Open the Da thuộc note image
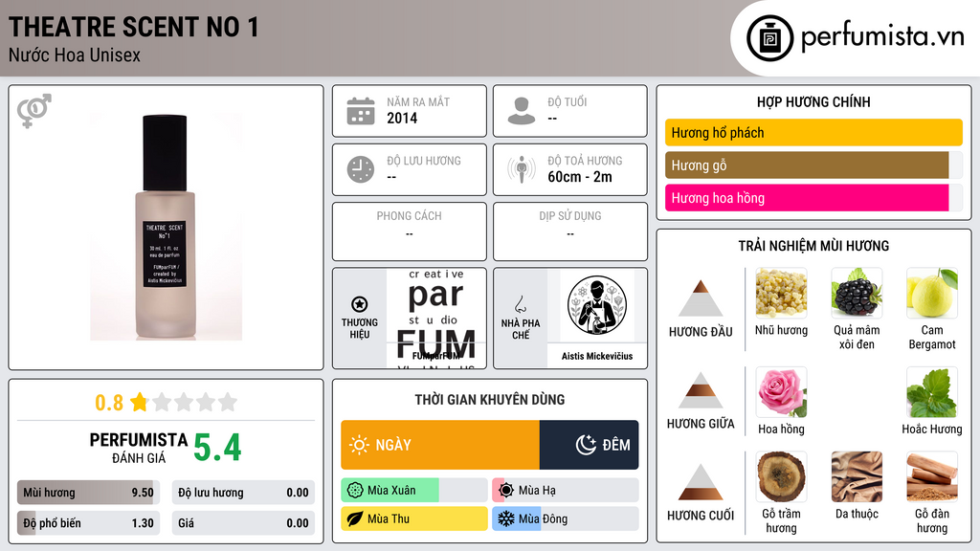 (857, 476)
